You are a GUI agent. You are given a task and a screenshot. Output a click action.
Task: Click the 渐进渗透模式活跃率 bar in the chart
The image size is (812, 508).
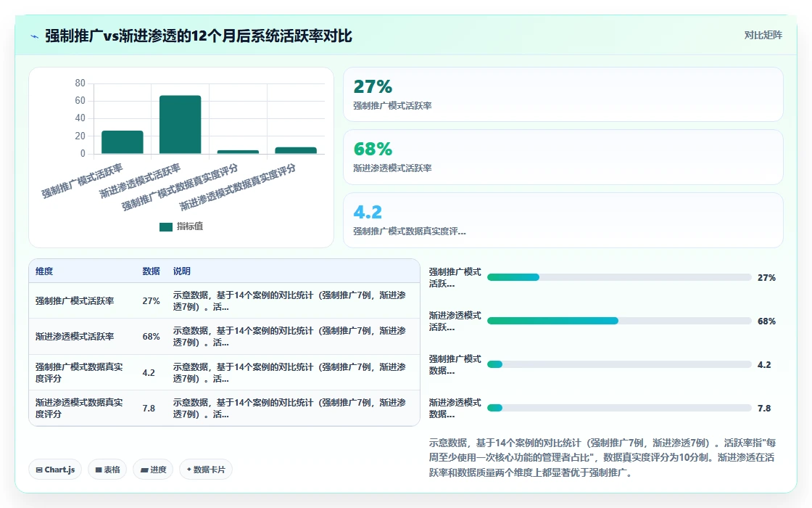(181, 124)
